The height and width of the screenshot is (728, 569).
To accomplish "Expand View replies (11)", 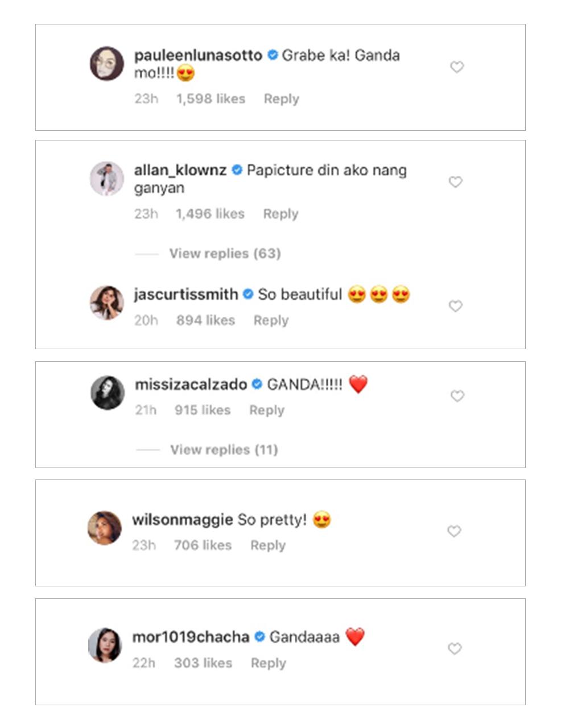I will 224,450.
